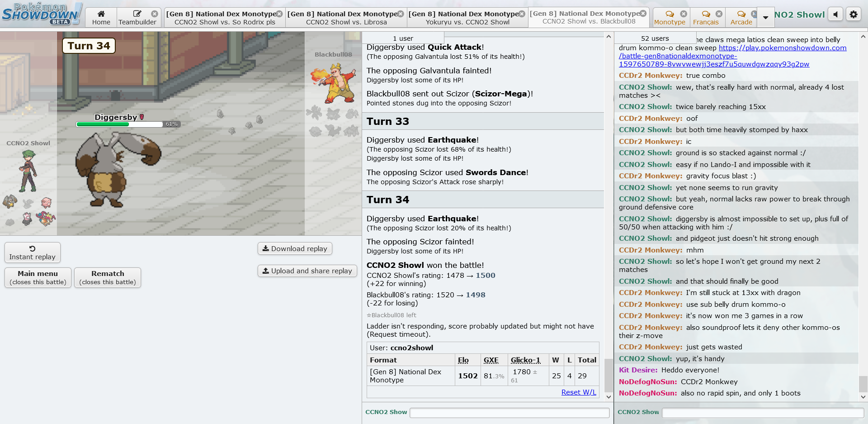Image resolution: width=868 pixels, height=424 pixels.
Task: Click Upload and share replay
Action: (307, 271)
